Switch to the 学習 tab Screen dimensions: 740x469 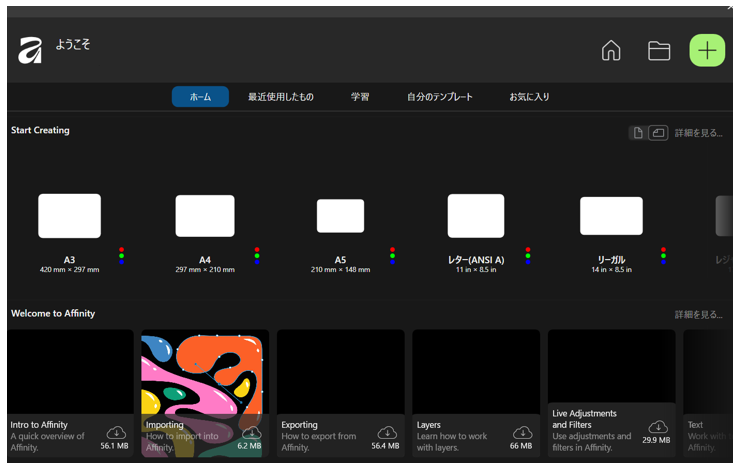point(360,97)
